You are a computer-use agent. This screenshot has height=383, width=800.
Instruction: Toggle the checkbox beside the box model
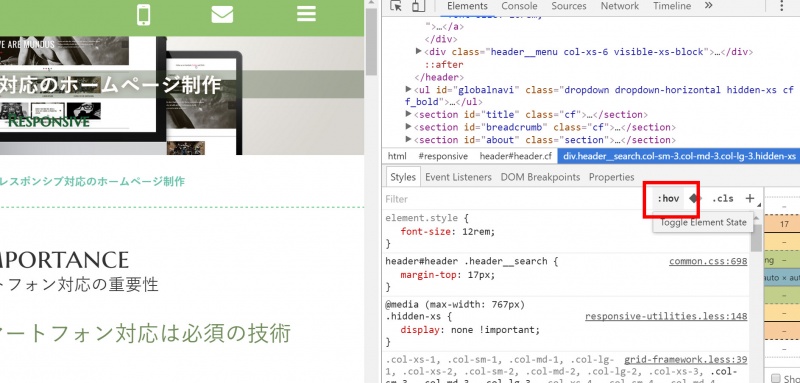tap(776, 378)
